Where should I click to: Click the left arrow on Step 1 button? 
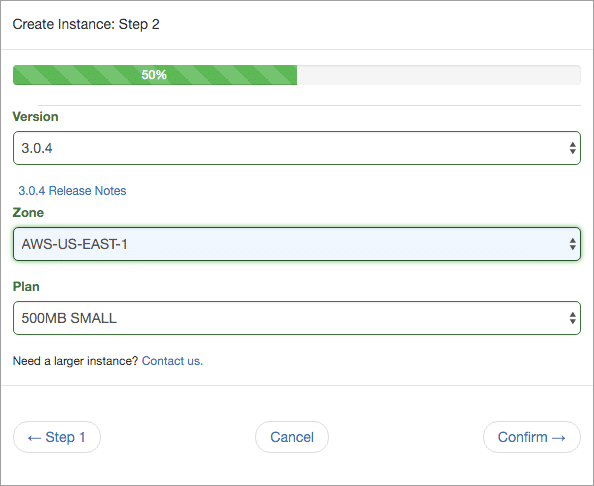[34, 438]
